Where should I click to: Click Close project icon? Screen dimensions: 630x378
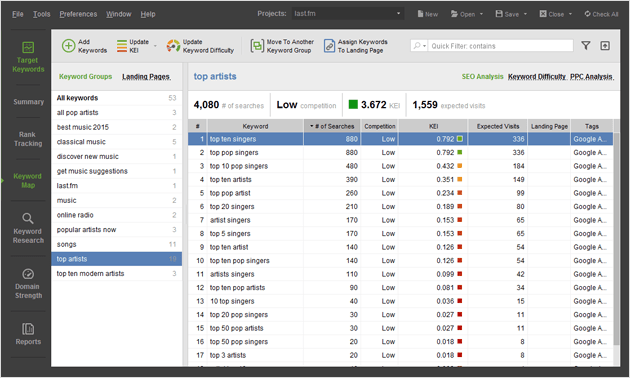pos(543,14)
